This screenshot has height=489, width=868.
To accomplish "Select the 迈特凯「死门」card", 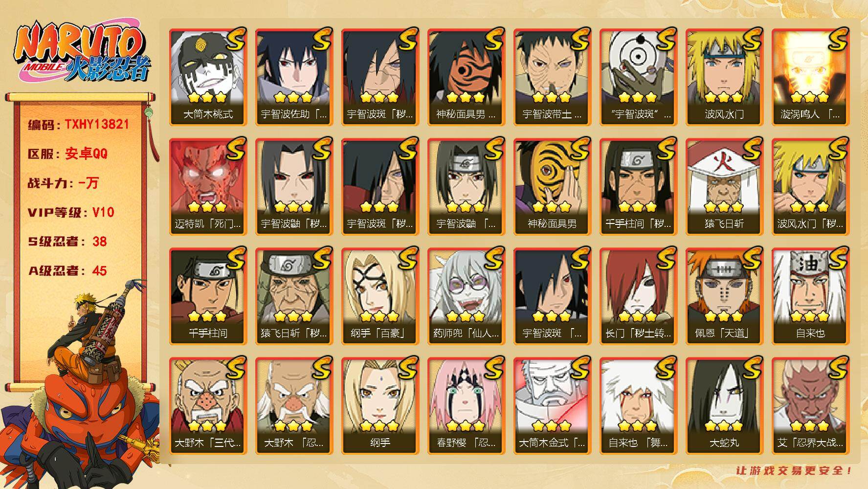I will point(208,187).
